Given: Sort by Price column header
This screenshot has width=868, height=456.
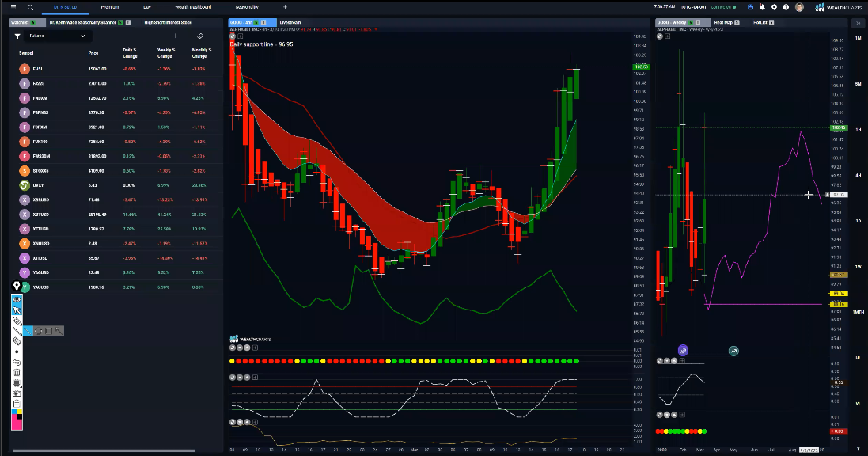Looking at the screenshot, I should coord(93,53).
